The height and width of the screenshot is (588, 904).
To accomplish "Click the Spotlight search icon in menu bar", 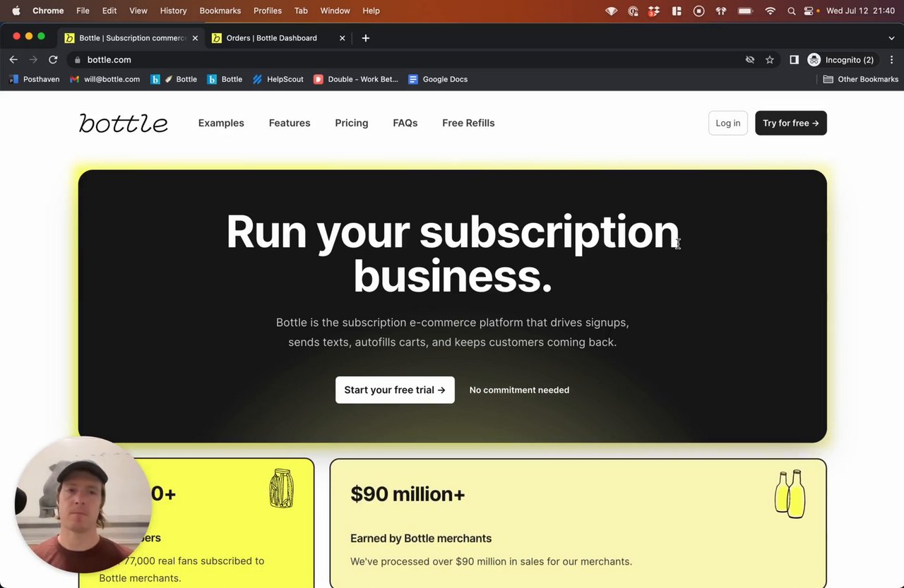I will pos(791,11).
